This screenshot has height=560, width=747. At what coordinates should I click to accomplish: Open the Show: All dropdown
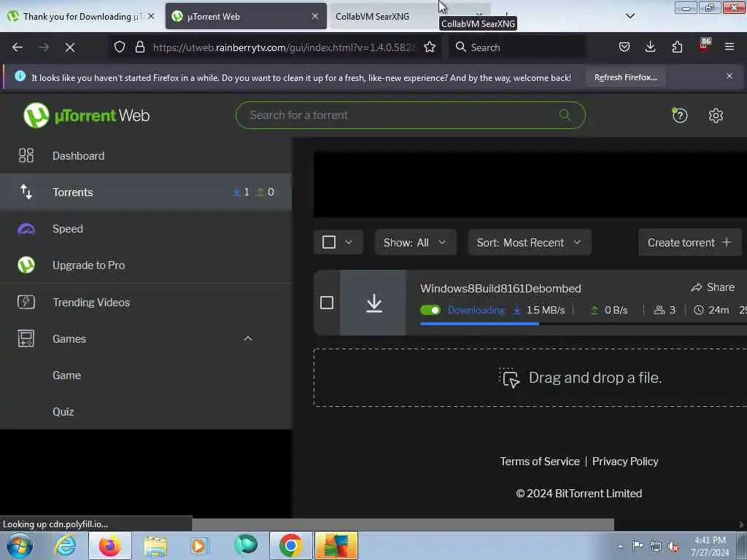(x=415, y=243)
